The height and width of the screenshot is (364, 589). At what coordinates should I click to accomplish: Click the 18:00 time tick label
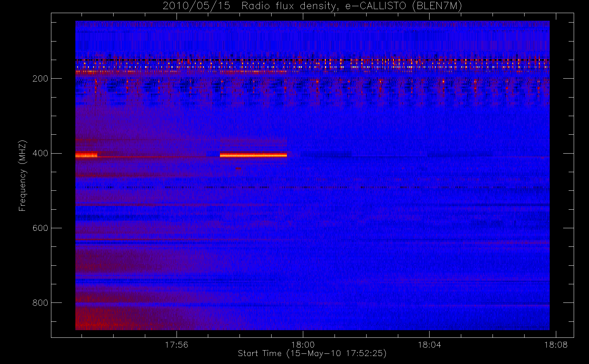coord(303,345)
